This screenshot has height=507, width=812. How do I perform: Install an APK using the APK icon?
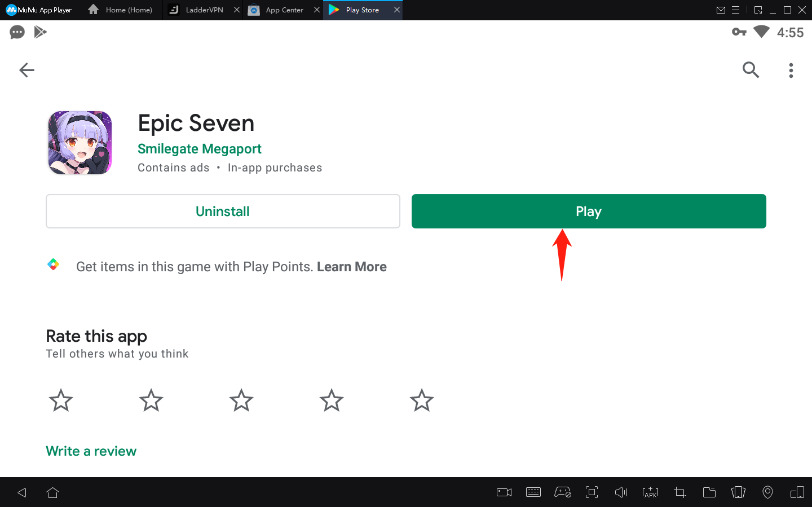[650, 492]
